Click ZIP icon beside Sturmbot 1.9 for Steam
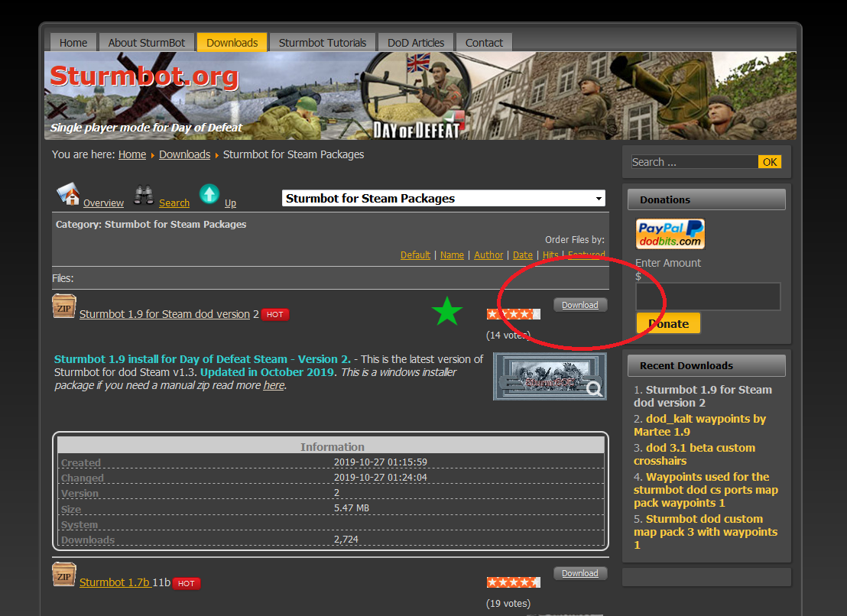The image size is (847, 616). (63, 306)
